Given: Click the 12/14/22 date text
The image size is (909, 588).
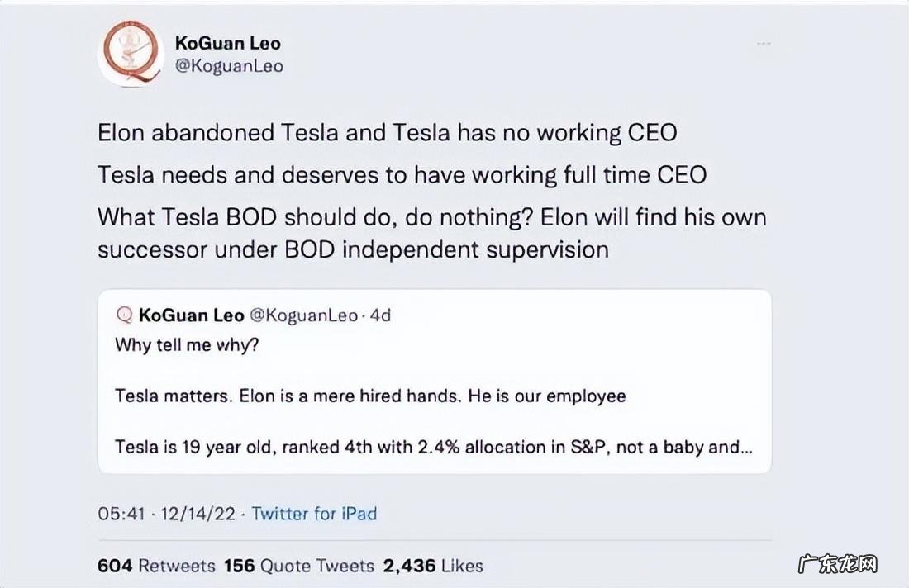Looking at the screenshot, I should pos(195,514).
